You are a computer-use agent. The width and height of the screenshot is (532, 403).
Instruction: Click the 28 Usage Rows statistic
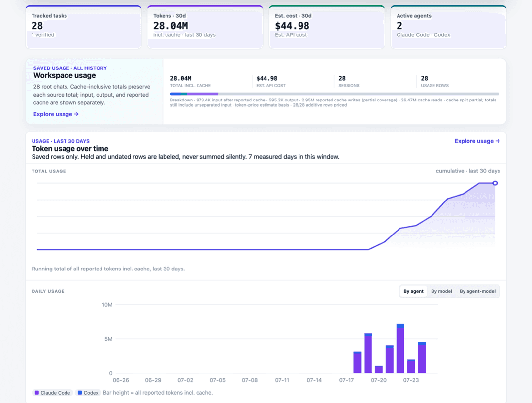(x=434, y=81)
